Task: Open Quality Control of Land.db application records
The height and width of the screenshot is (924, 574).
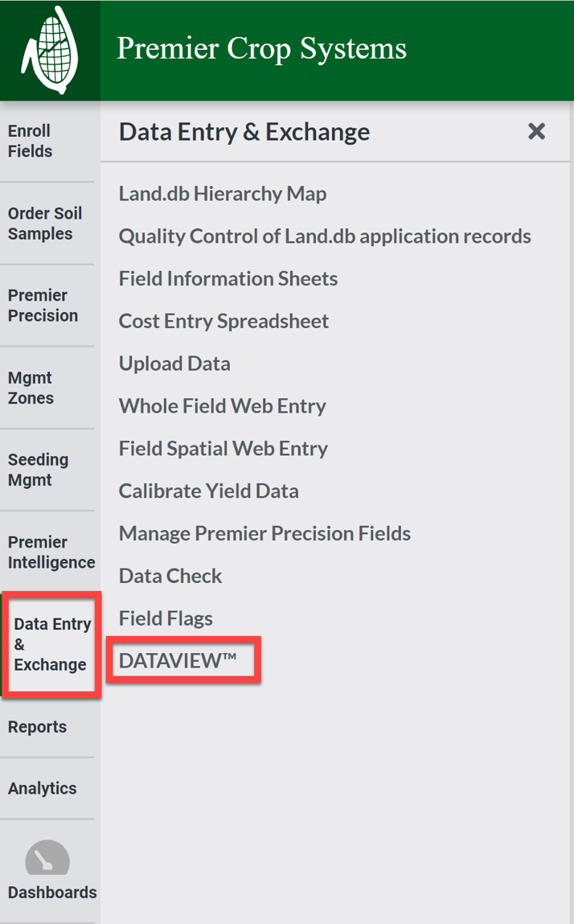Action: coord(325,236)
